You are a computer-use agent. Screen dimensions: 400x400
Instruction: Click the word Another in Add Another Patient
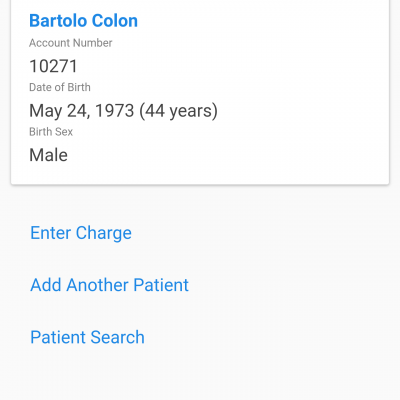tap(97, 285)
